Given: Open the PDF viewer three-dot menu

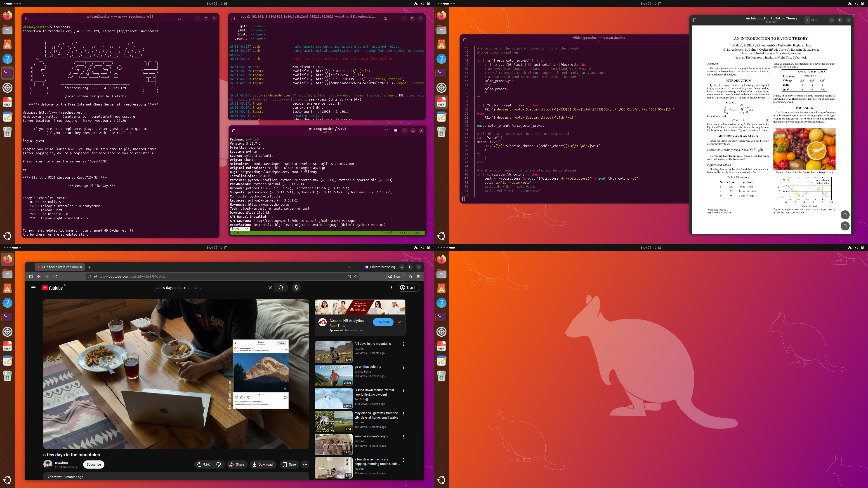Looking at the screenshot, I should [823, 20].
